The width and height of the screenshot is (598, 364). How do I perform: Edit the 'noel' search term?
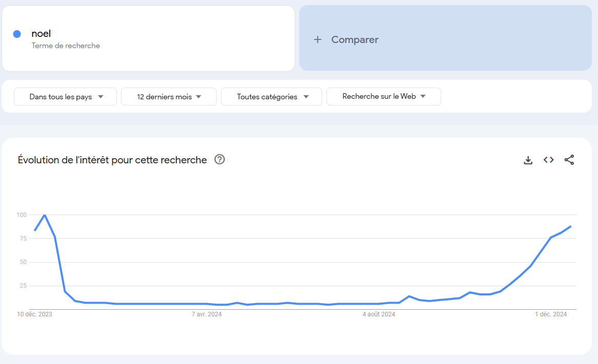[x=42, y=34]
